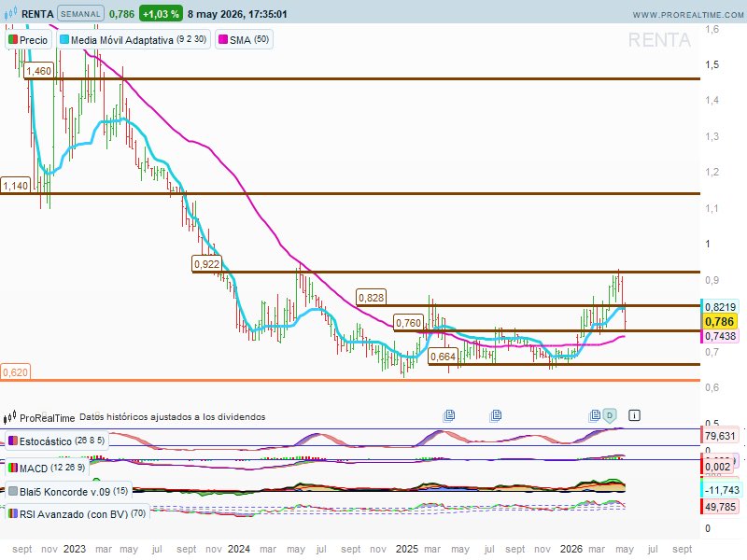This screenshot has width=747, height=560.
Task: Click the magenta SMA color swatch
Action: click(223, 39)
